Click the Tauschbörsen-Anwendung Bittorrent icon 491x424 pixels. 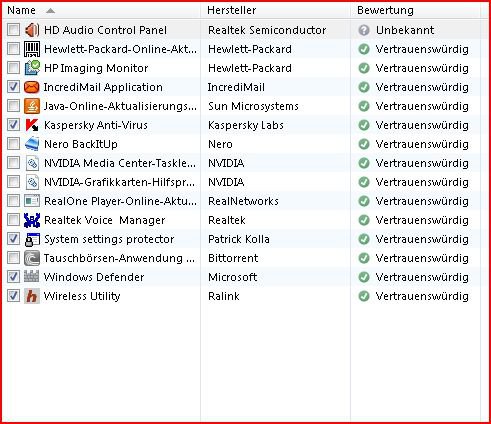click(32, 258)
